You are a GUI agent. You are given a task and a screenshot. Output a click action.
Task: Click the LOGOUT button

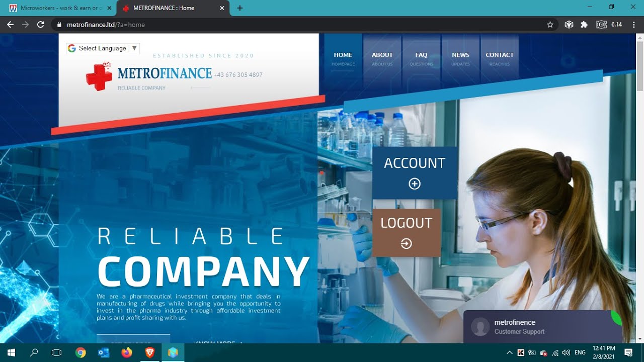(x=406, y=233)
